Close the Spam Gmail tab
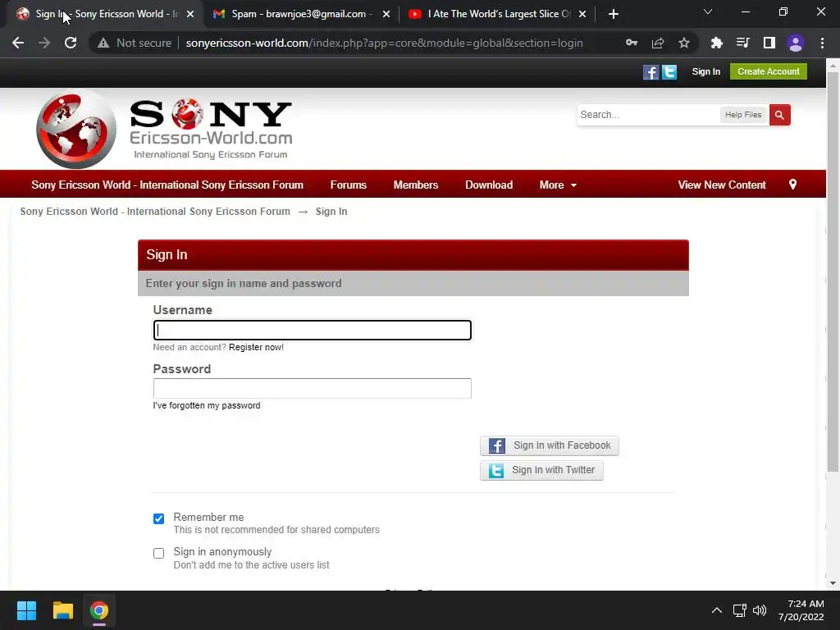 pyautogui.click(x=386, y=14)
